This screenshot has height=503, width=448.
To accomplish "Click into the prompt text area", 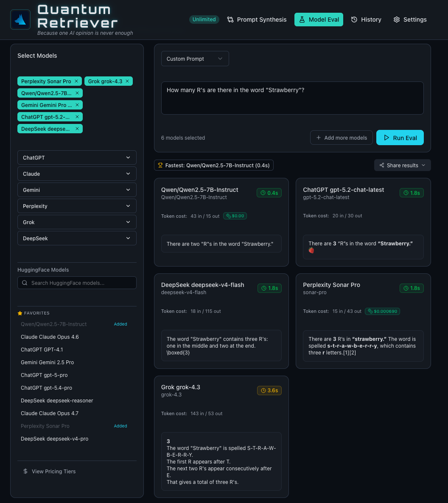I will tap(292, 98).
